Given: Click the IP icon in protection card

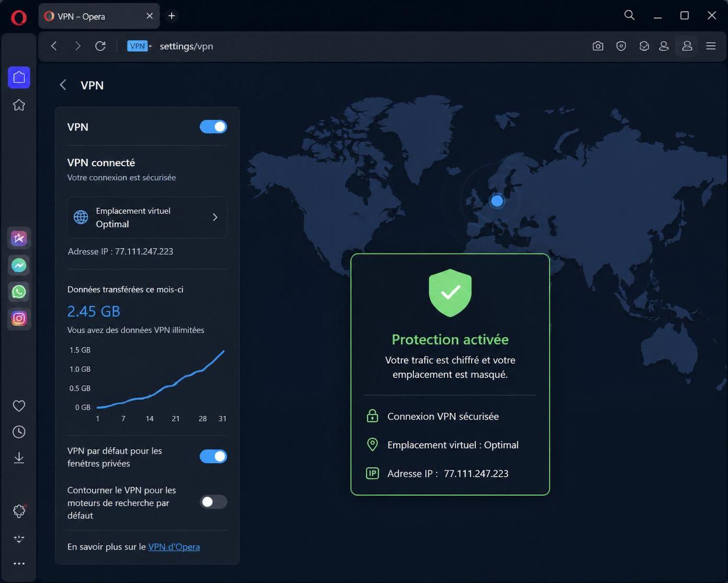Looking at the screenshot, I should (372, 473).
